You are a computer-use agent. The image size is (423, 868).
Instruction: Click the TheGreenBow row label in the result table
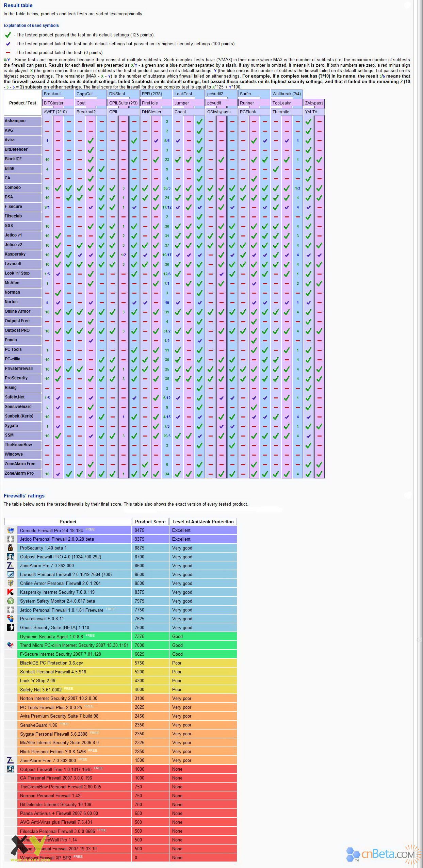[22, 445]
